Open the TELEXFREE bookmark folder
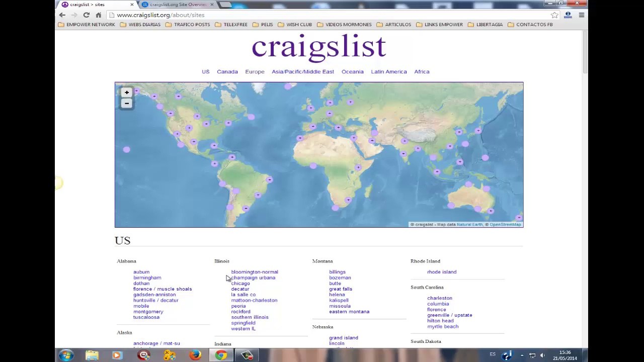Viewport: 644px width, 362px height. tap(231, 24)
